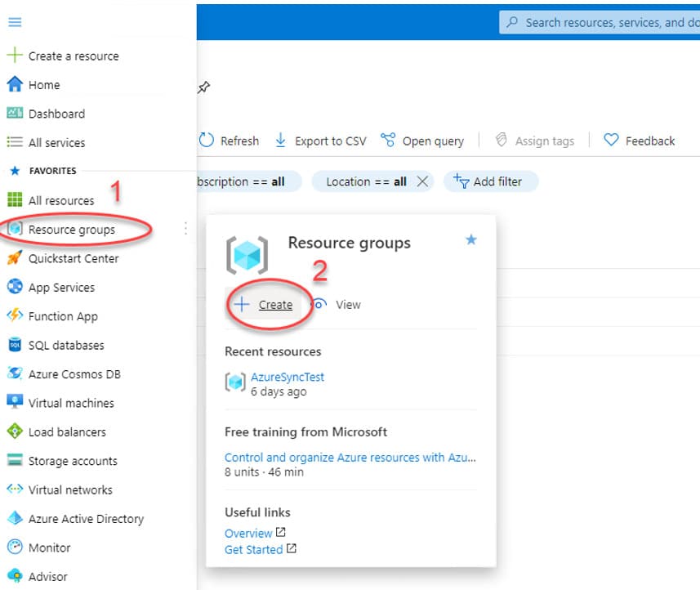Click the green plus Create a resource icon
This screenshot has height=590, width=700.
click(15, 56)
